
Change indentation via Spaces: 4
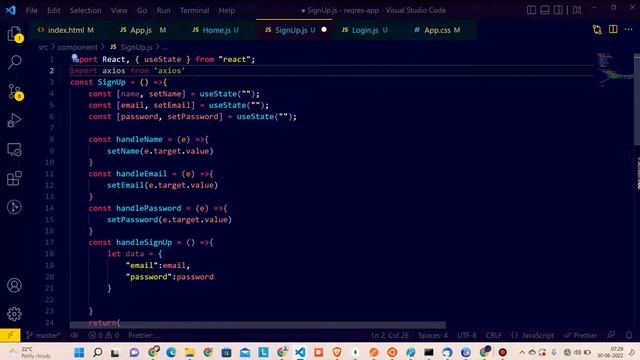click(x=433, y=336)
